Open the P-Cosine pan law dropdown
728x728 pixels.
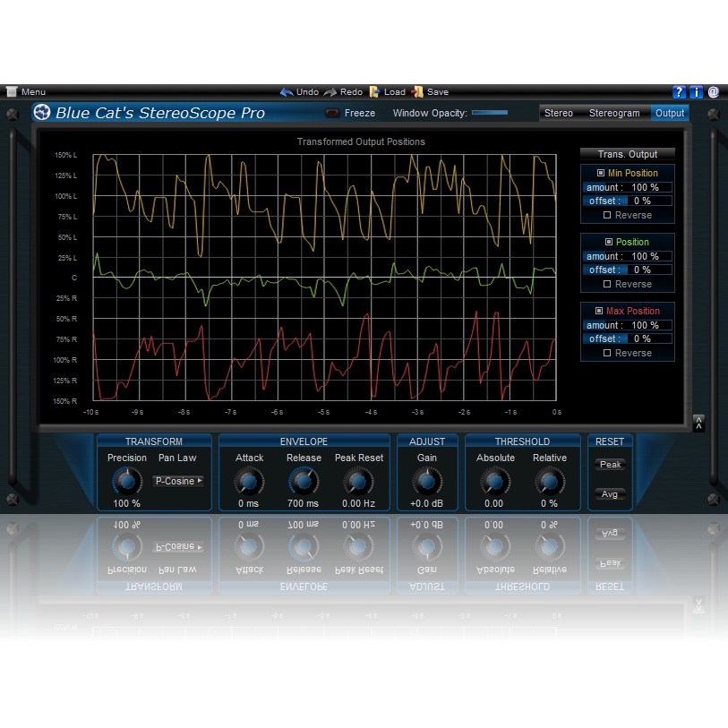tap(177, 481)
